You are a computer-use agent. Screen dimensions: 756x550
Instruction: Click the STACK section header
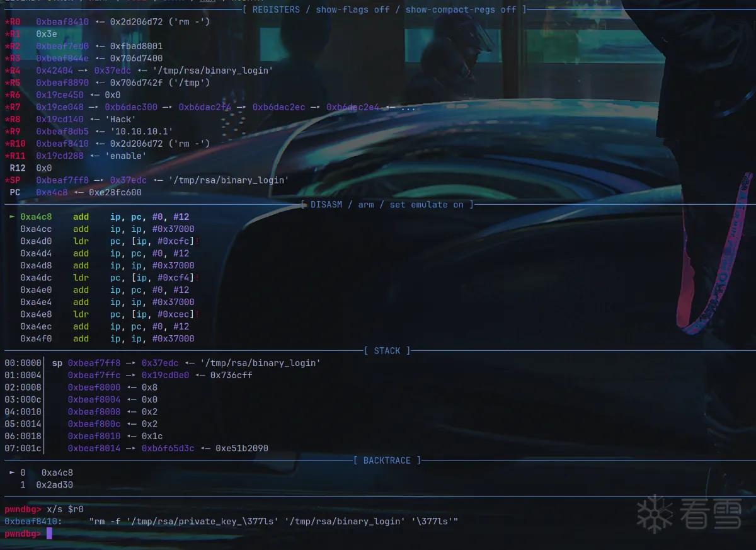(387, 351)
